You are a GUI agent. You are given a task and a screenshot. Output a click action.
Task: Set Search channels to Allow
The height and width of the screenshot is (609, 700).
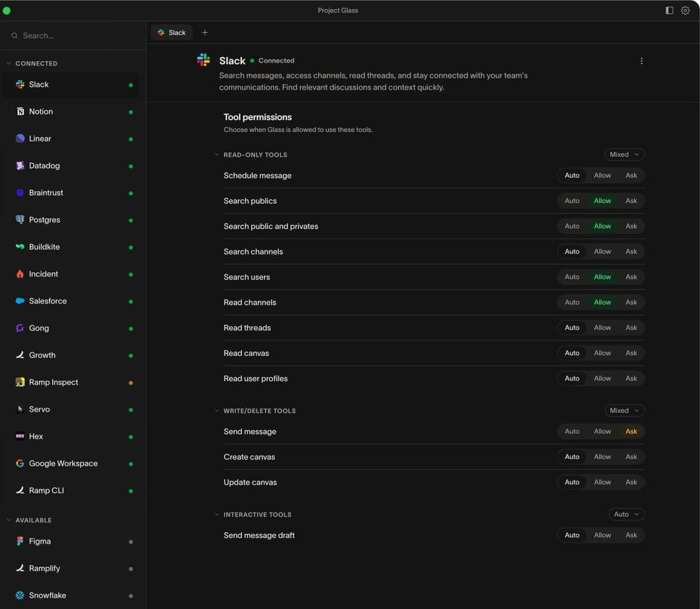pos(602,252)
